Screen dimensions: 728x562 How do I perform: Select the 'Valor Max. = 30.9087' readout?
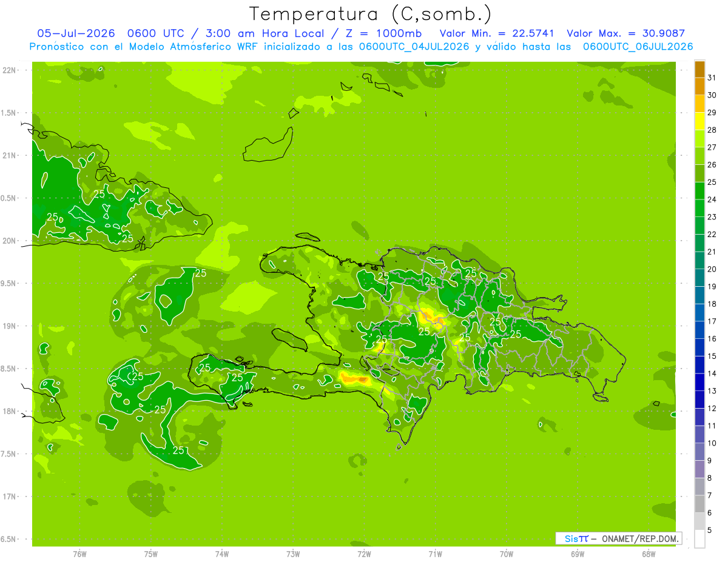click(625, 33)
